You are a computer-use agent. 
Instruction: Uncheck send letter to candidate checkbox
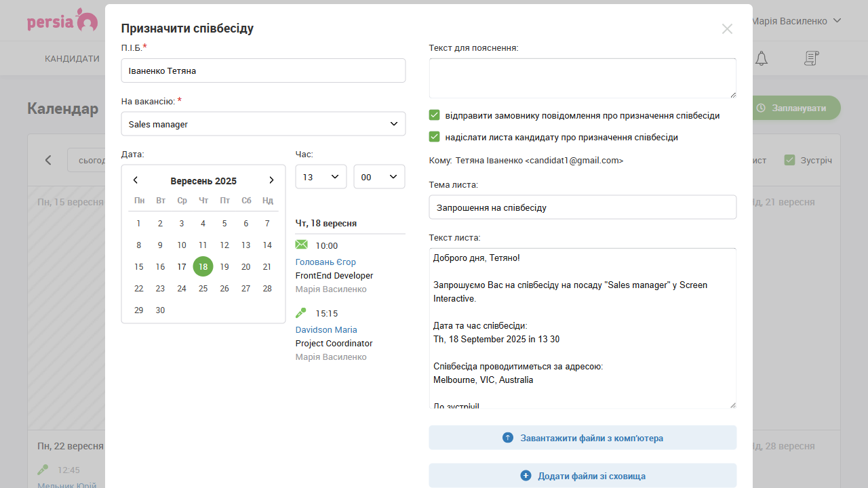(x=435, y=137)
